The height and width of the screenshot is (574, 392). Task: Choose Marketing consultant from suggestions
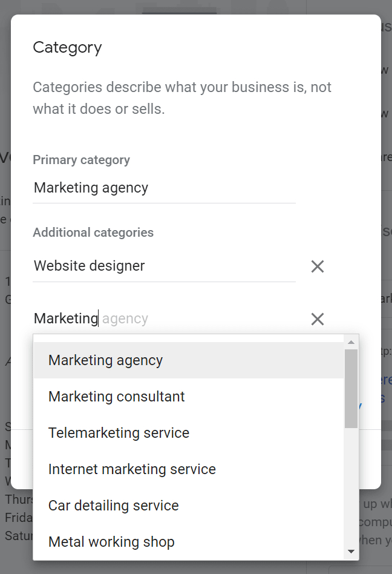click(189, 397)
